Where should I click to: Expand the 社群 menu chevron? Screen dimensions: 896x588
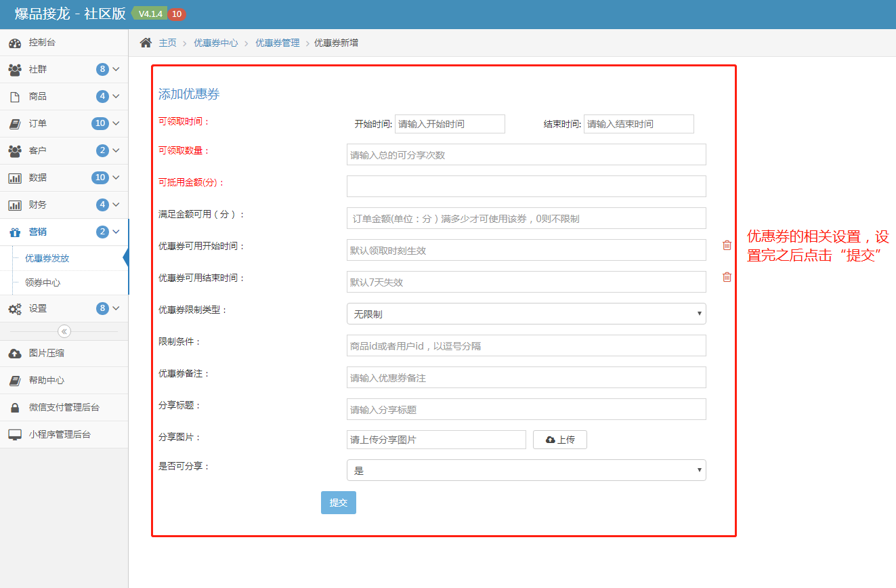[116, 69]
